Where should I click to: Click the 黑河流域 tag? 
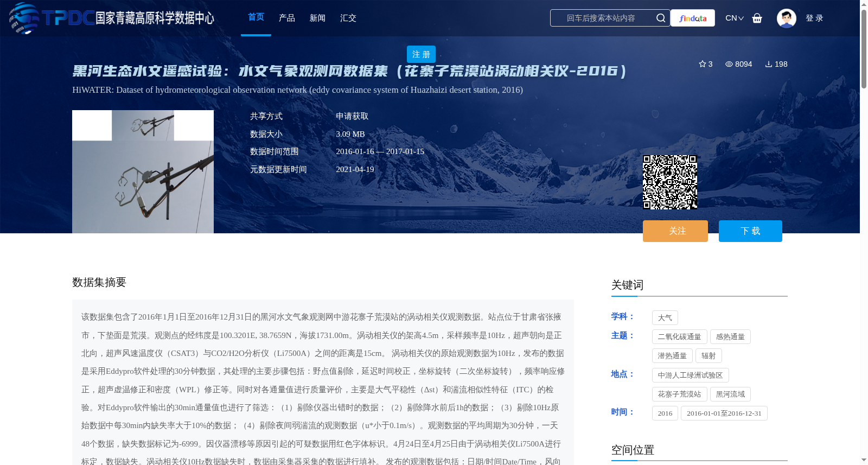click(x=730, y=394)
